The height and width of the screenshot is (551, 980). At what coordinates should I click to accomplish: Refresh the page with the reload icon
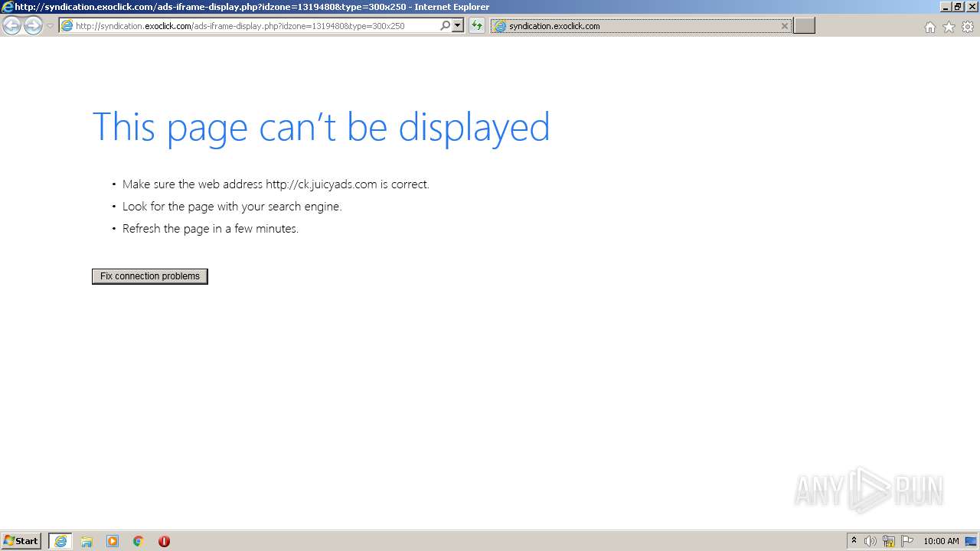pos(477,26)
